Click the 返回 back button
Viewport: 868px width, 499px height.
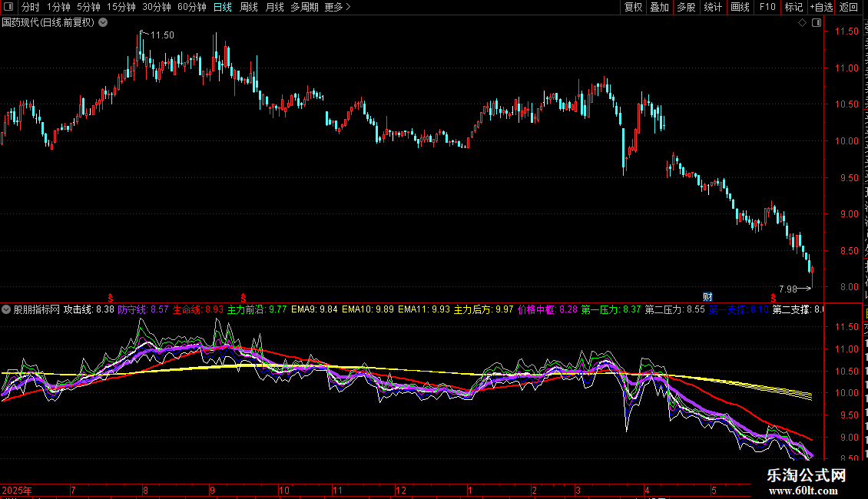[x=848, y=7]
